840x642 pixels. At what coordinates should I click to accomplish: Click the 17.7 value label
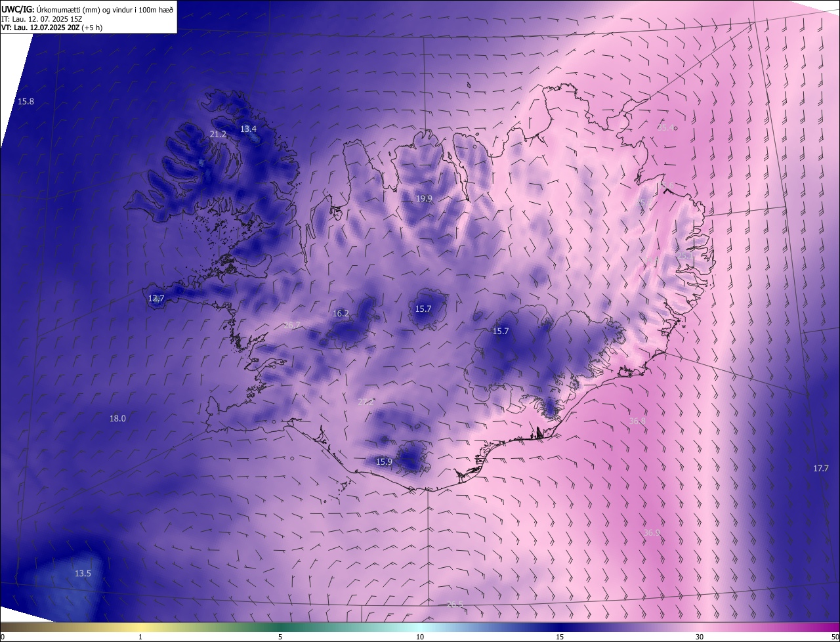[821, 468]
